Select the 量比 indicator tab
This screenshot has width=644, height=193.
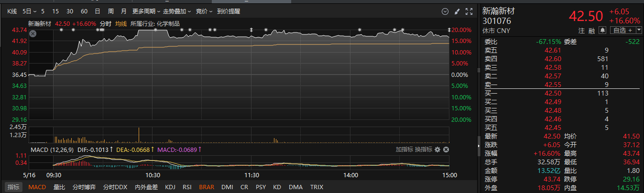tap(59, 187)
